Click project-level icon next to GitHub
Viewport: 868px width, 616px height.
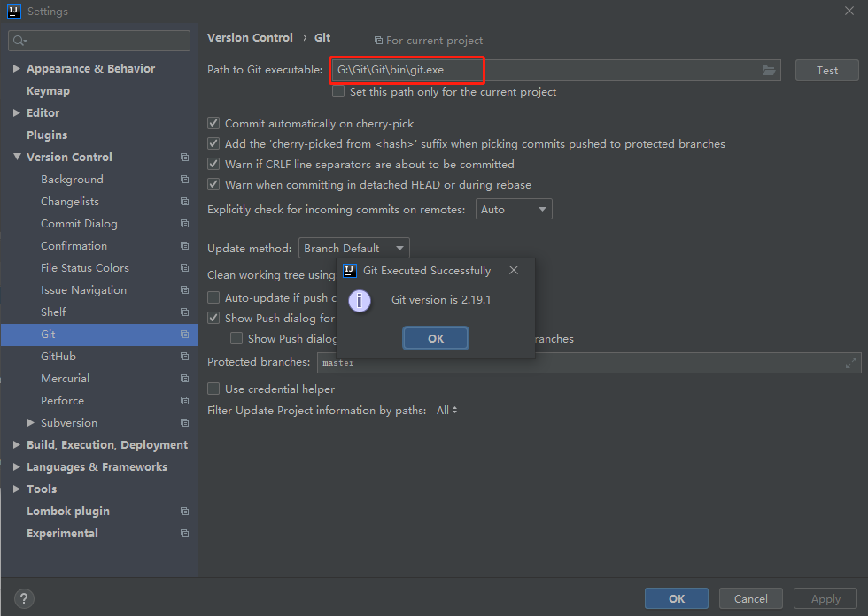(185, 356)
